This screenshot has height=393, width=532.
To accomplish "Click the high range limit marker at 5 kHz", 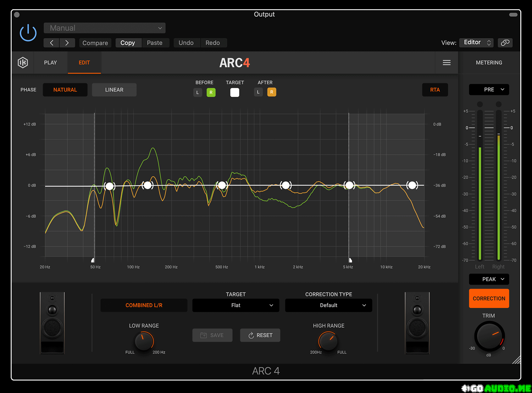I will coord(350,260).
